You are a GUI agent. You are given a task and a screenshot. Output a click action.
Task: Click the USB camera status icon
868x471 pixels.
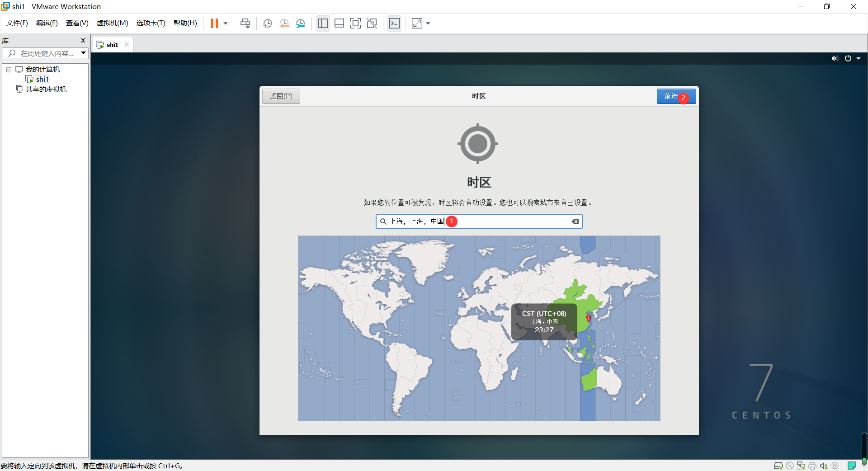tap(835, 466)
